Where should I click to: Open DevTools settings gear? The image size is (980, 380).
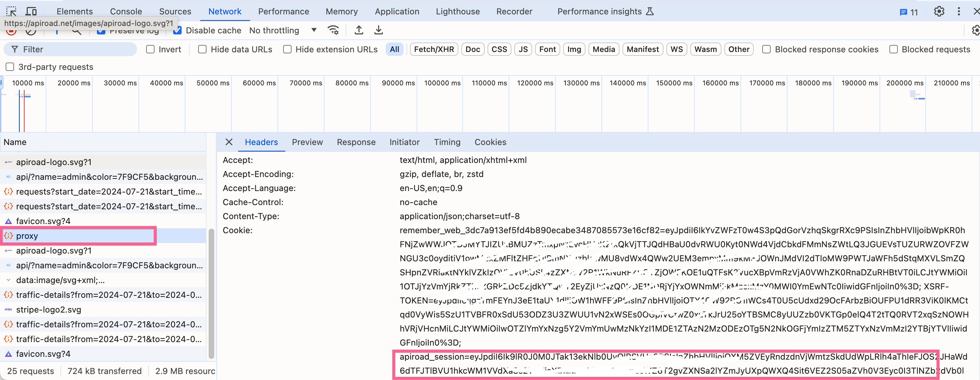point(939,11)
